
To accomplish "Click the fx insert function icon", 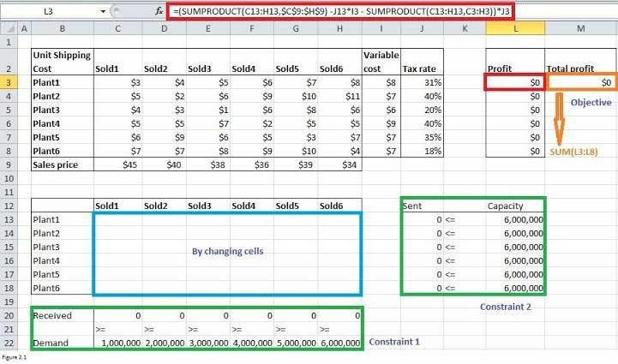I will (159, 11).
